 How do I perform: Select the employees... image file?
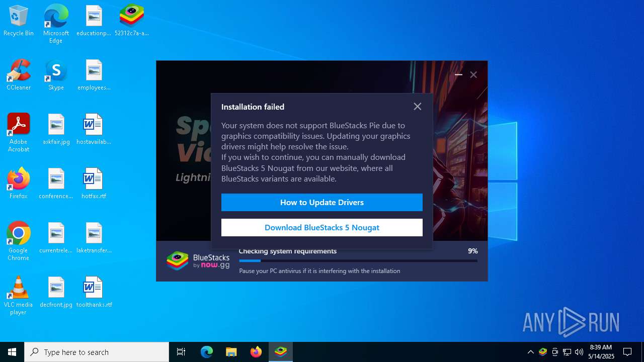(x=94, y=75)
